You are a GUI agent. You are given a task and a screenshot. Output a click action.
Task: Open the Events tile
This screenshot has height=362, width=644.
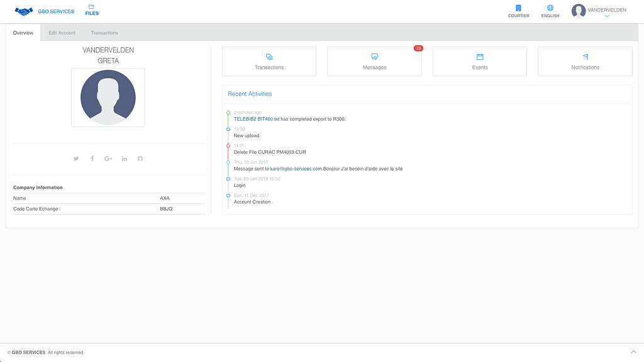pyautogui.click(x=480, y=61)
